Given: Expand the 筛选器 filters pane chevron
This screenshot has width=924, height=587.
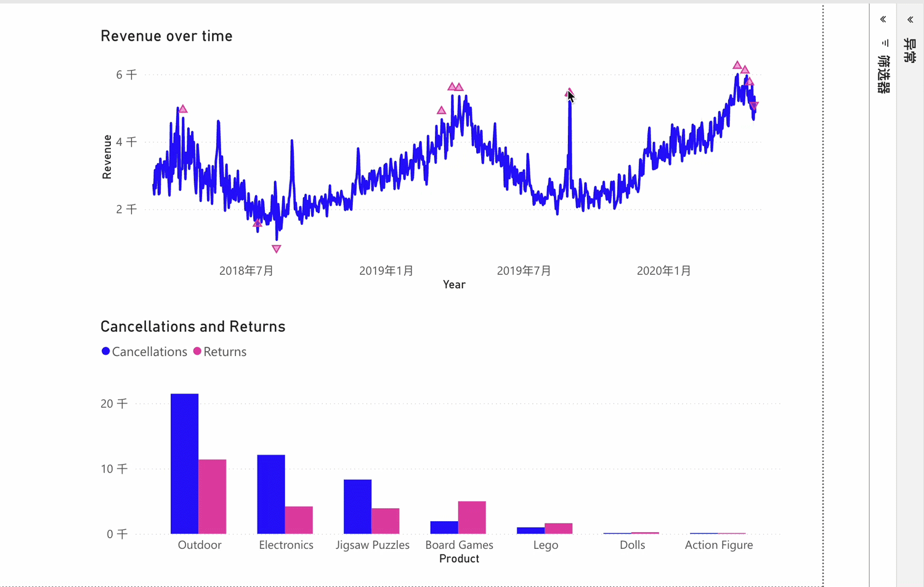Looking at the screenshot, I should (883, 20).
